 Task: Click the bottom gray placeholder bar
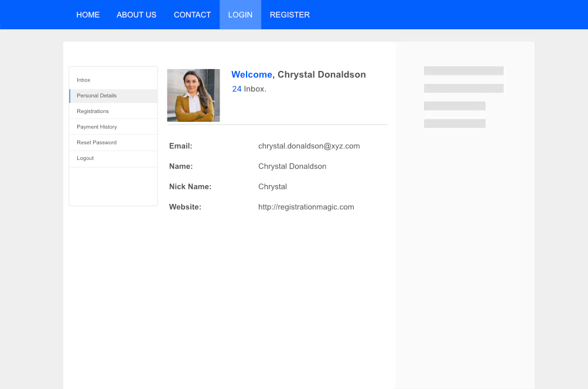(454, 124)
